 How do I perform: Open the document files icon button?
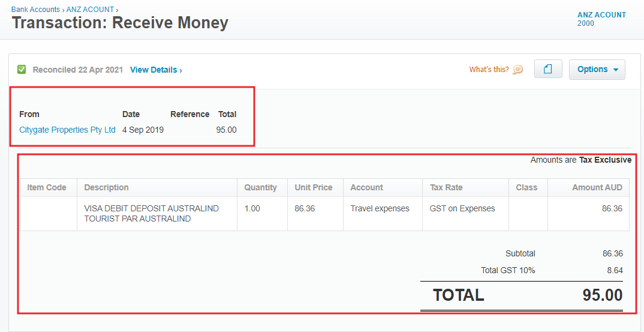pyautogui.click(x=548, y=69)
